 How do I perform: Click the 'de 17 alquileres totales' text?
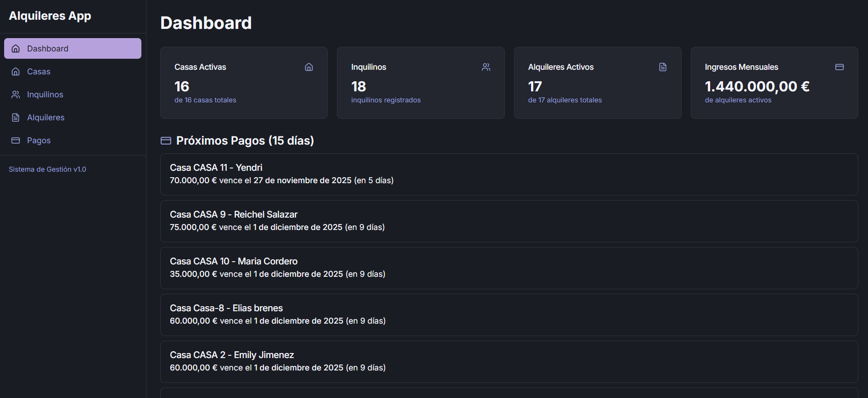(565, 100)
